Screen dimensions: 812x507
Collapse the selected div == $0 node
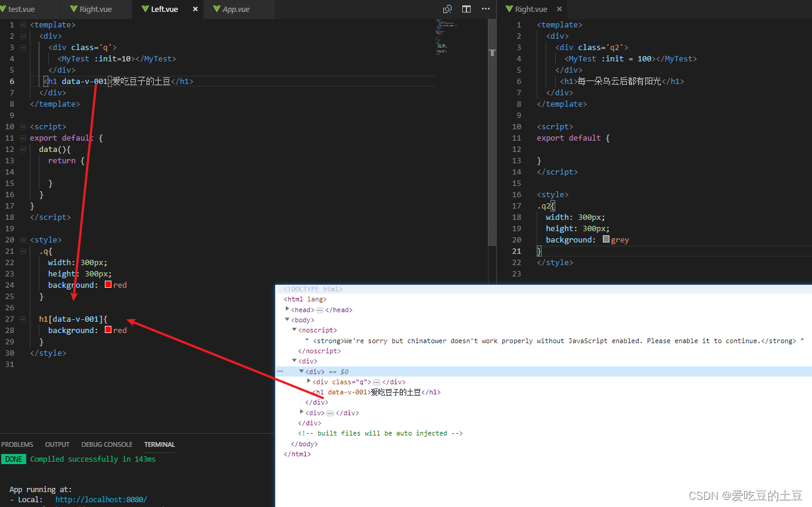click(x=301, y=371)
